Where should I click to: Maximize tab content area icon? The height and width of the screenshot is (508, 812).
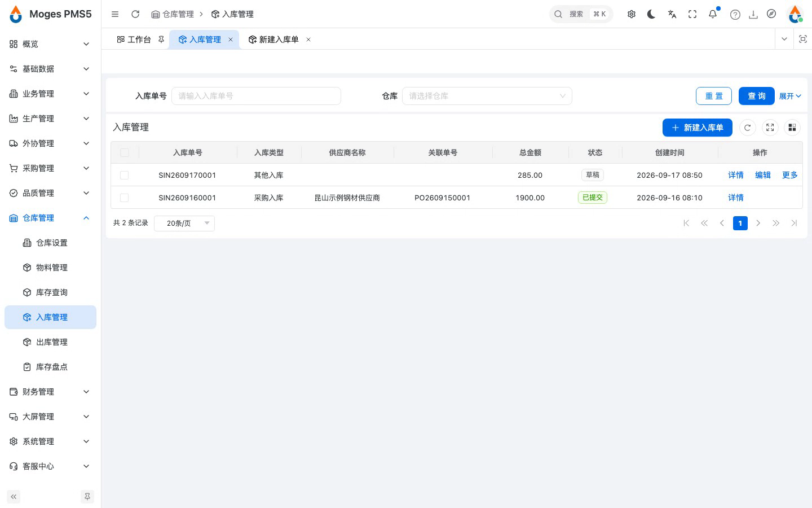tap(803, 39)
